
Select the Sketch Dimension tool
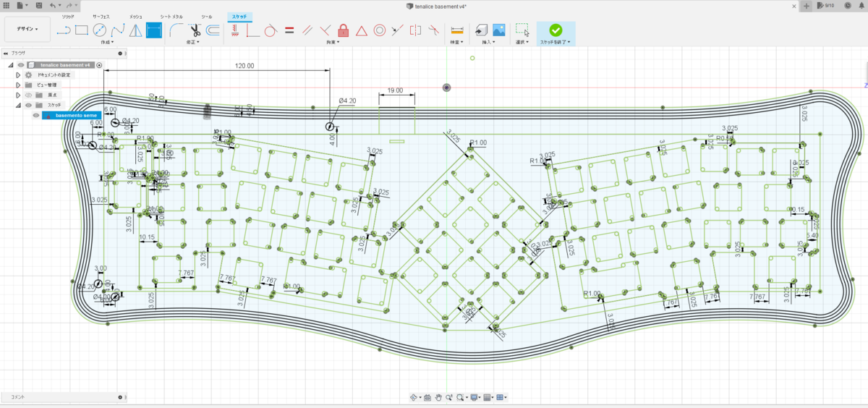(154, 30)
